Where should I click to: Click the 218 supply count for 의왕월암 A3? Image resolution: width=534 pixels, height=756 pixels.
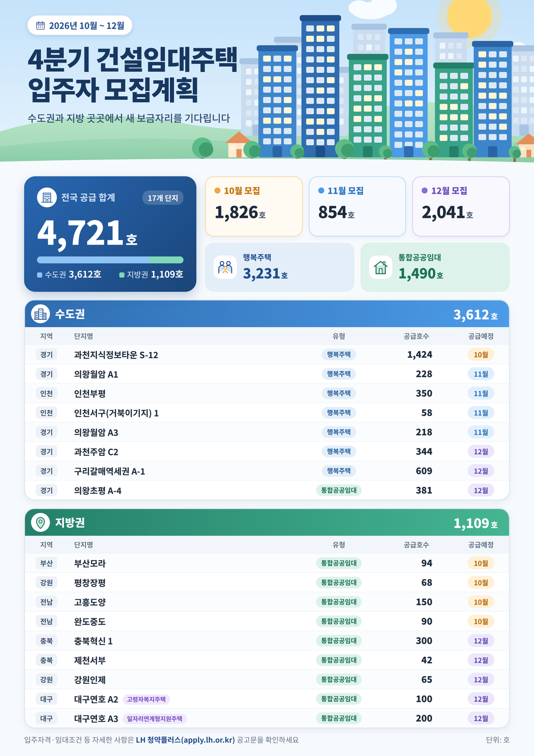(424, 432)
